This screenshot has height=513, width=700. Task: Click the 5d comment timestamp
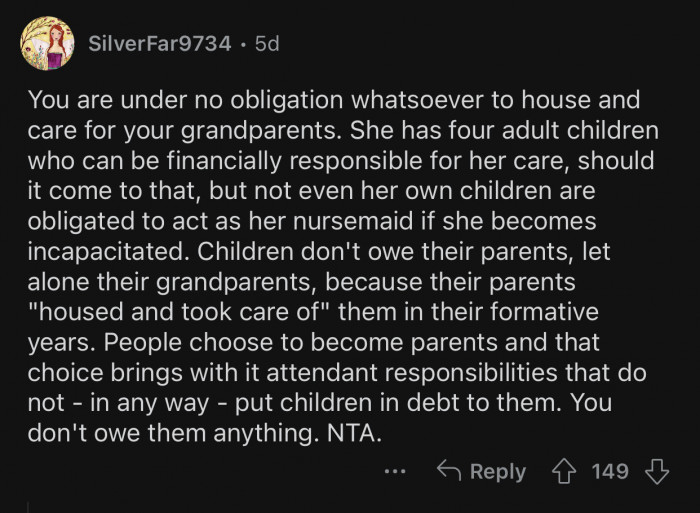pyautogui.click(x=267, y=45)
